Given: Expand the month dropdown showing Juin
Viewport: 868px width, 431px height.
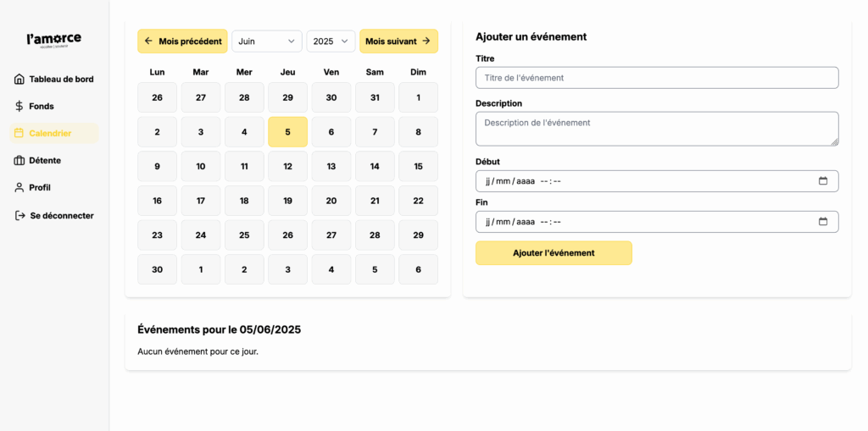Looking at the screenshot, I should click(x=267, y=41).
